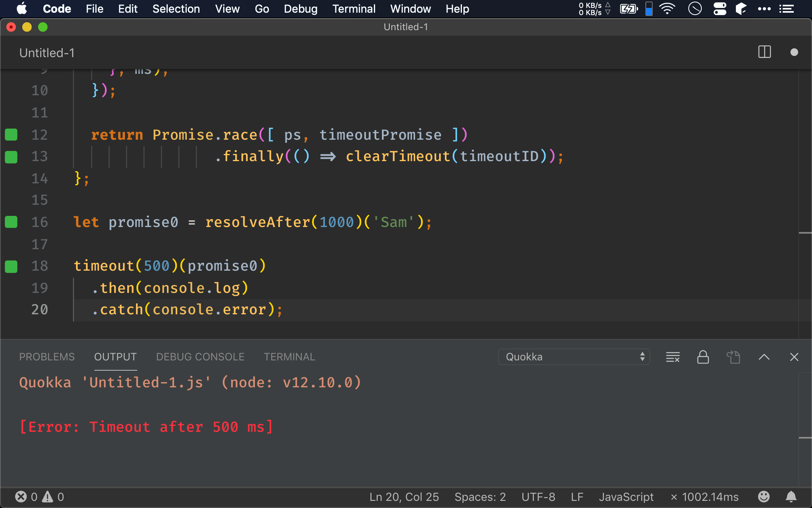Image resolution: width=812 pixels, height=508 pixels.
Task: Switch to the TERMINAL tab
Action: (289, 357)
